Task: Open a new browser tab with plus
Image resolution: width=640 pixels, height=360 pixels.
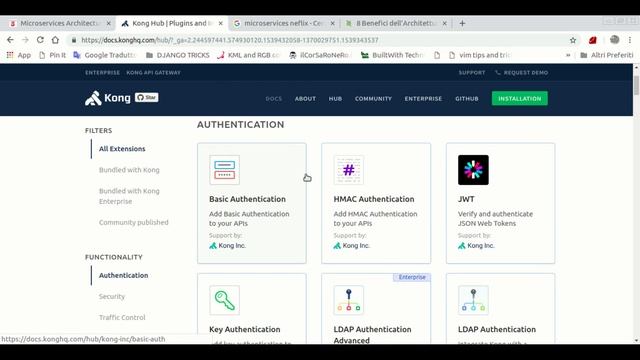Action: click(x=462, y=24)
